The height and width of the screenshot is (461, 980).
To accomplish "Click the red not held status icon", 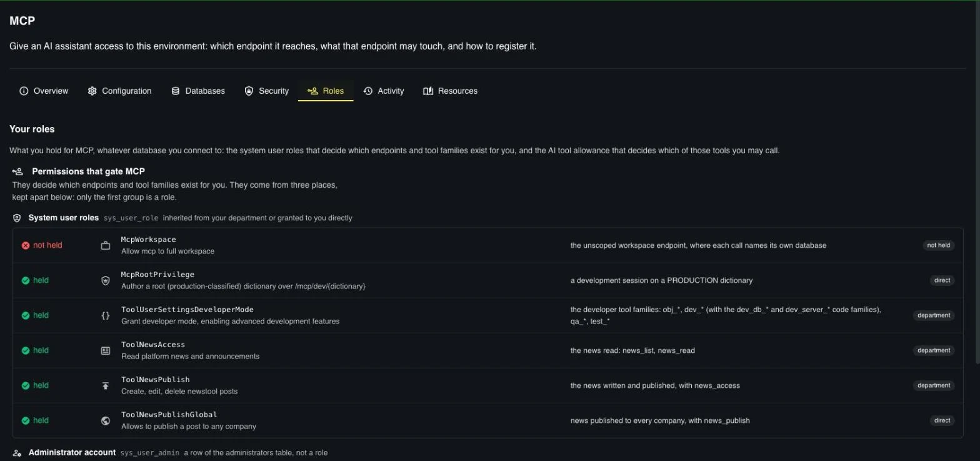I will [26, 246].
